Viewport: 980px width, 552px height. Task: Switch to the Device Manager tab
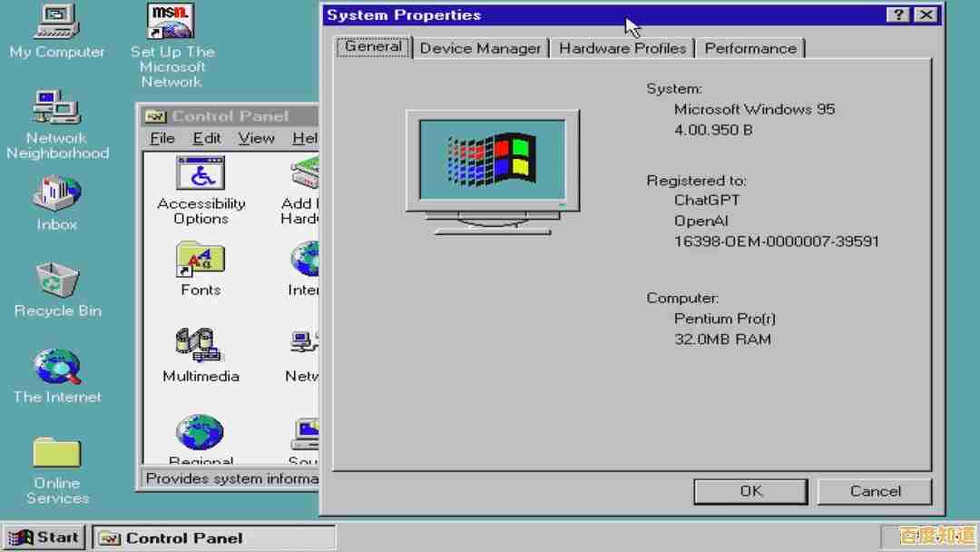[480, 49]
